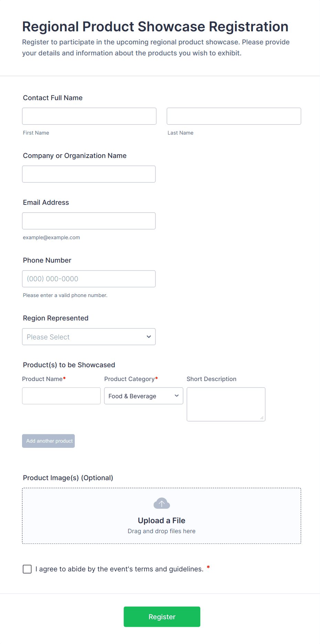The height and width of the screenshot is (644, 320).
Task: Select the Email Address input box
Action: 89,221
